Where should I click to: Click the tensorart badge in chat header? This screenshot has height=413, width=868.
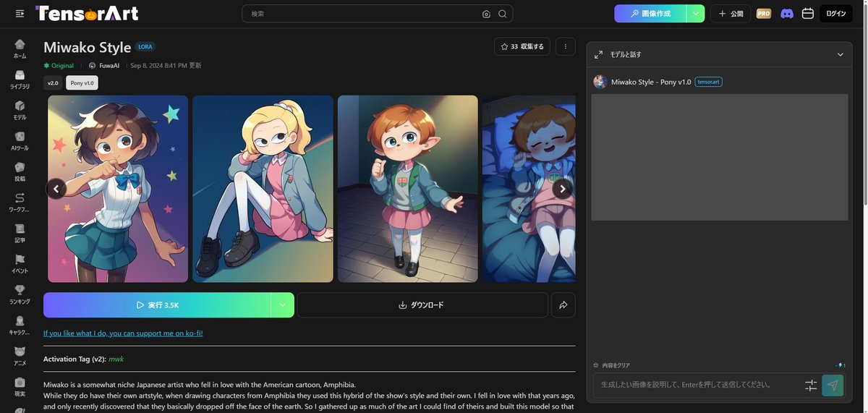(709, 82)
